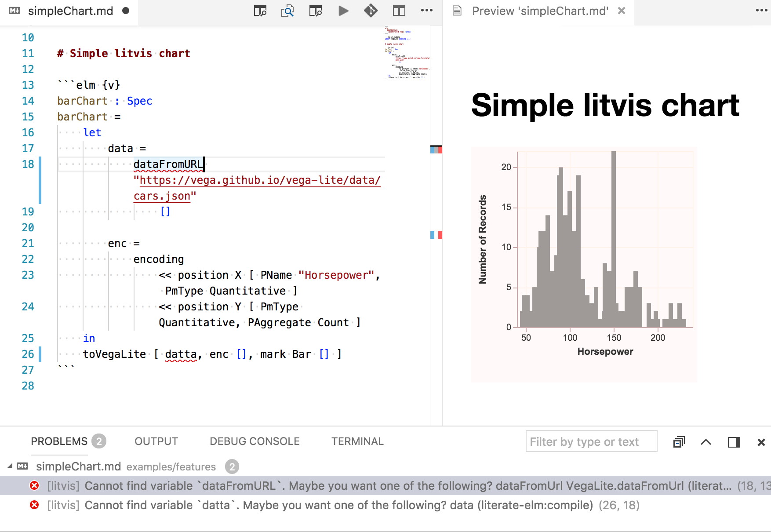Maximize panel with the up chevron
This screenshot has width=771, height=532.
(706, 442)
